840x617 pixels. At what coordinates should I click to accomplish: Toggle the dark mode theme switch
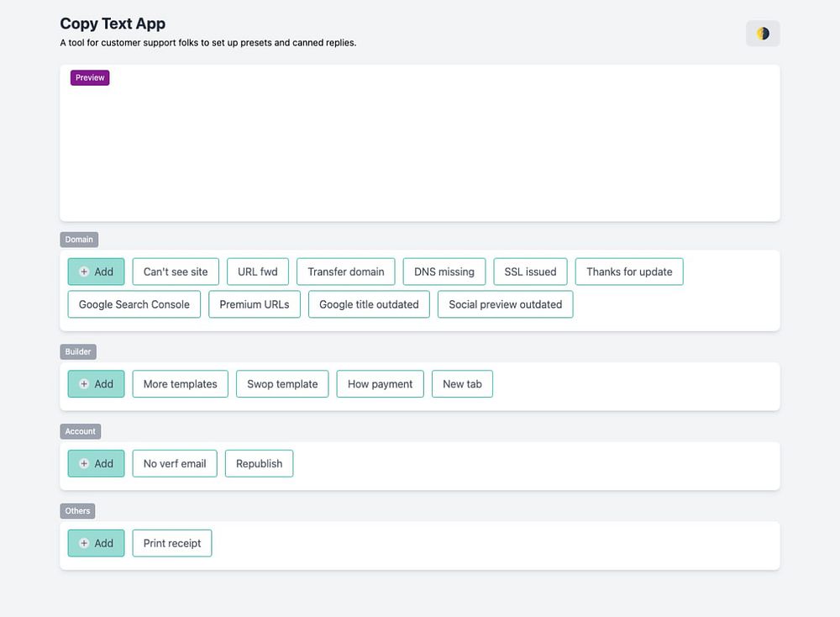[x=763, y=34]
